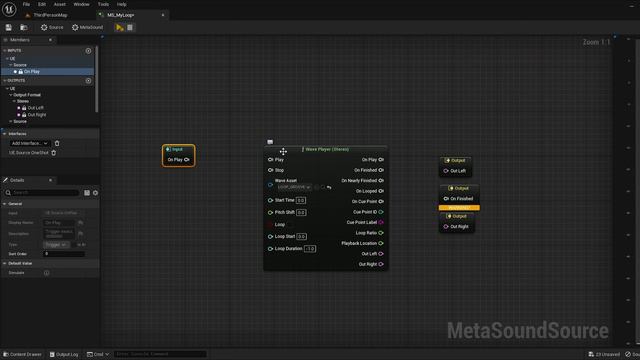The width and height of the screenshot is (640, 360).
Task: Click the On Cue Point output pin
Action: pos(381,201)
